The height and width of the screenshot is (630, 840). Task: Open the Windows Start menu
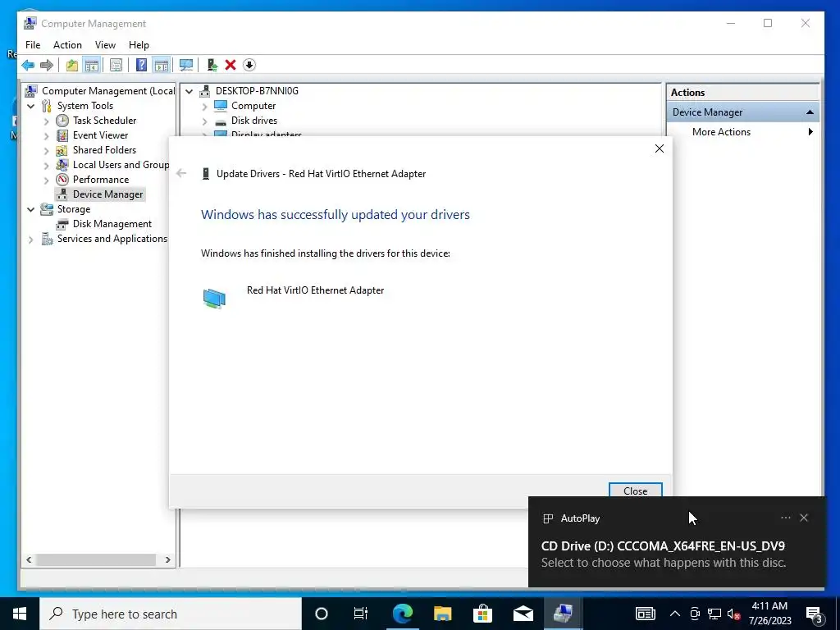tap(20, 614)
